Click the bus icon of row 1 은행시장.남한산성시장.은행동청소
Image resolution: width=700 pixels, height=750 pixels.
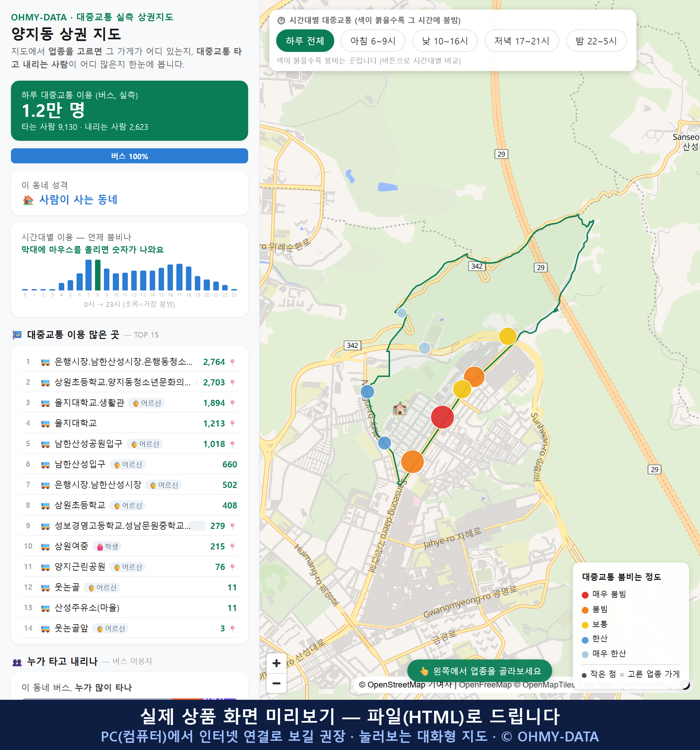pyautogui.click(x=45, y=362)
